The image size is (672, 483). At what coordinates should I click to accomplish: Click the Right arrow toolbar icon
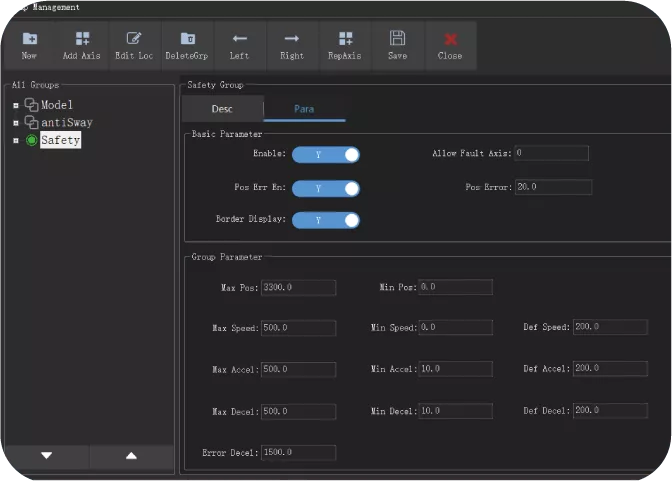292,39
